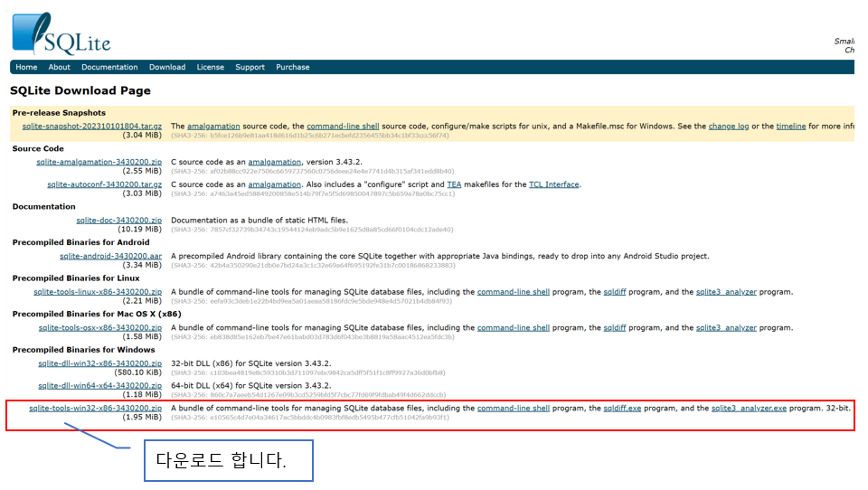Open the Download menu item
This screenshot has width=868, height=490.
167,67
